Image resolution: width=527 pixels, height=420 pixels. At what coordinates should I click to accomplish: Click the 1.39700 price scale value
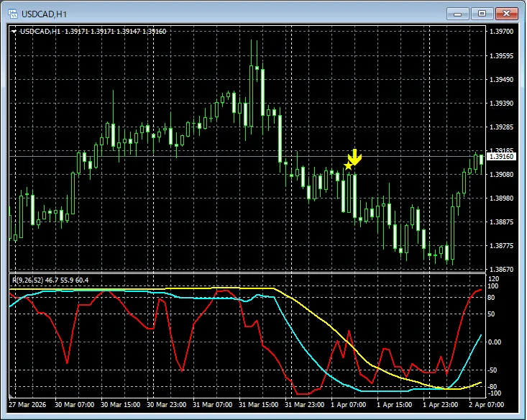(501, 32)
